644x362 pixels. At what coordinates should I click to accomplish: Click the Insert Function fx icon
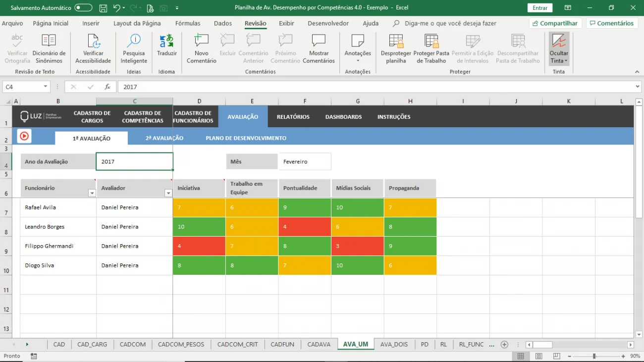click(107, 87)
